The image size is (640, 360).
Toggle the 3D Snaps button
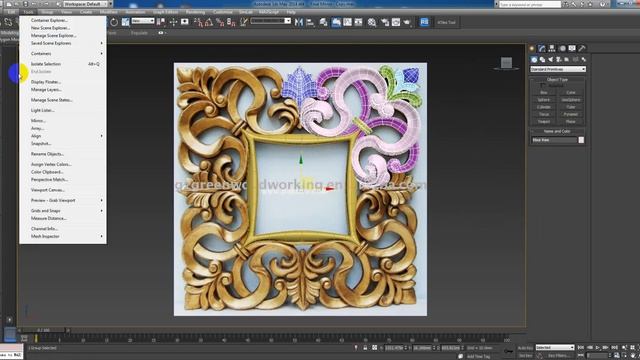click(x=199, y=22)
